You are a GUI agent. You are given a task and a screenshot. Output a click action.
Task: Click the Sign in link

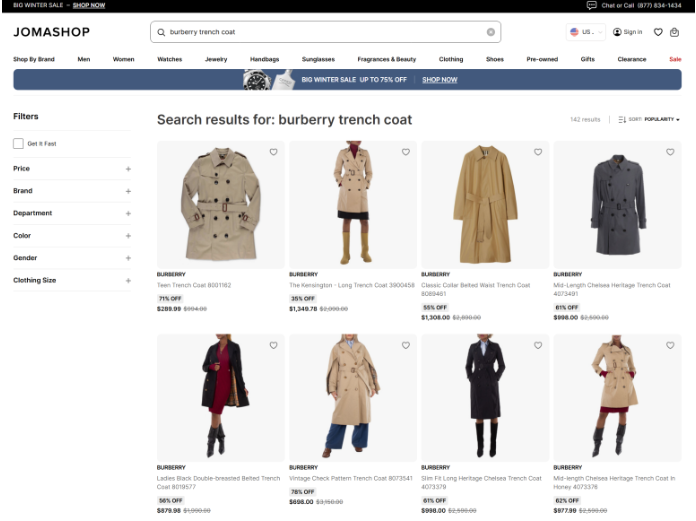click(x=633, y=32)
